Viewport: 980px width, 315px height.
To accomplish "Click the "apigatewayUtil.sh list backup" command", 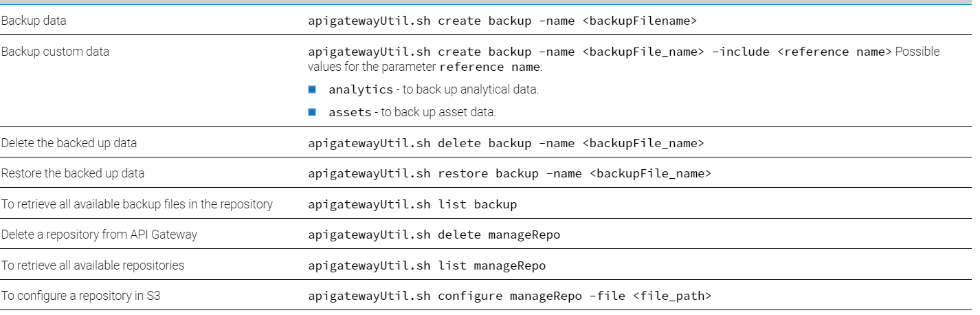I will tap(412, 204).
